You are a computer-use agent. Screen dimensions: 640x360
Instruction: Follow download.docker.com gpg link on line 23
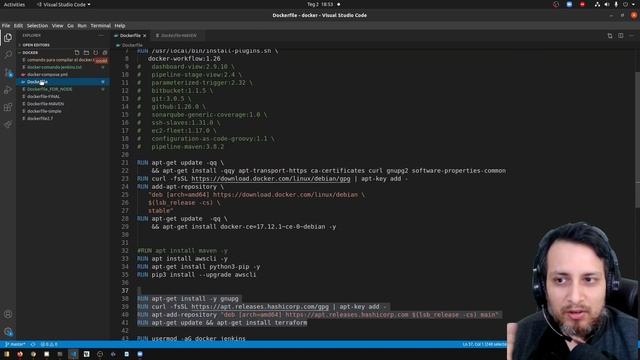point(271,179)
